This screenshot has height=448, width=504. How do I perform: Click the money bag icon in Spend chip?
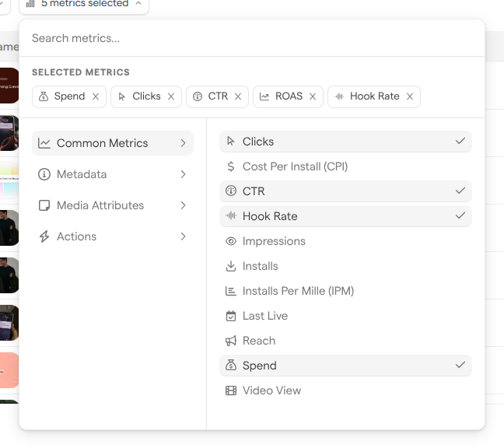[x=44, y=96]
